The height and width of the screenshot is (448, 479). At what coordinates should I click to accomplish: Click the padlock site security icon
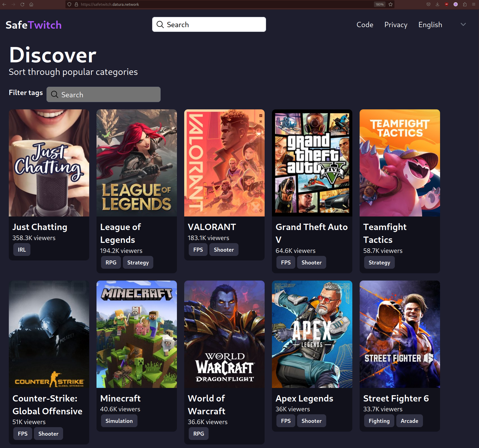76,4
